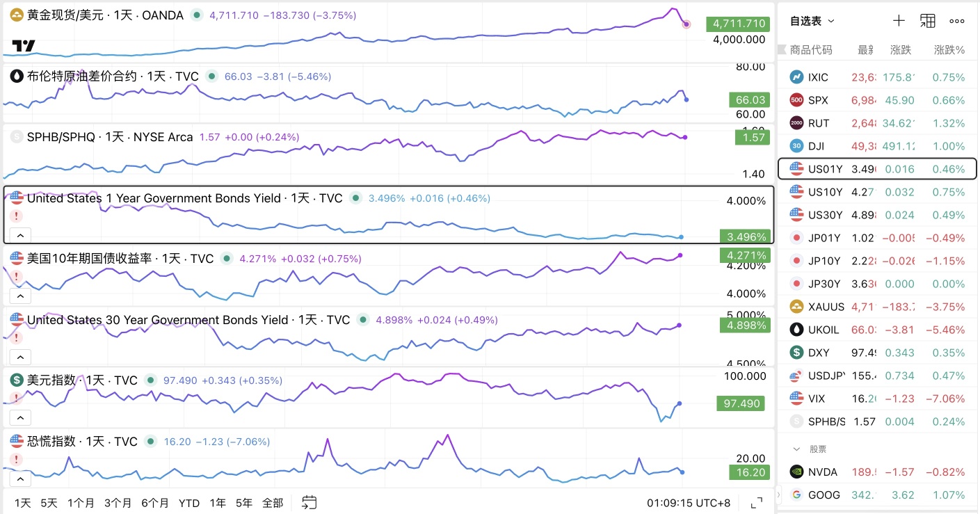The image size is (980, 514).
Task: Open the 01:09:15 UTC+8 timezone setting
Action: click(x=689, y=503)
